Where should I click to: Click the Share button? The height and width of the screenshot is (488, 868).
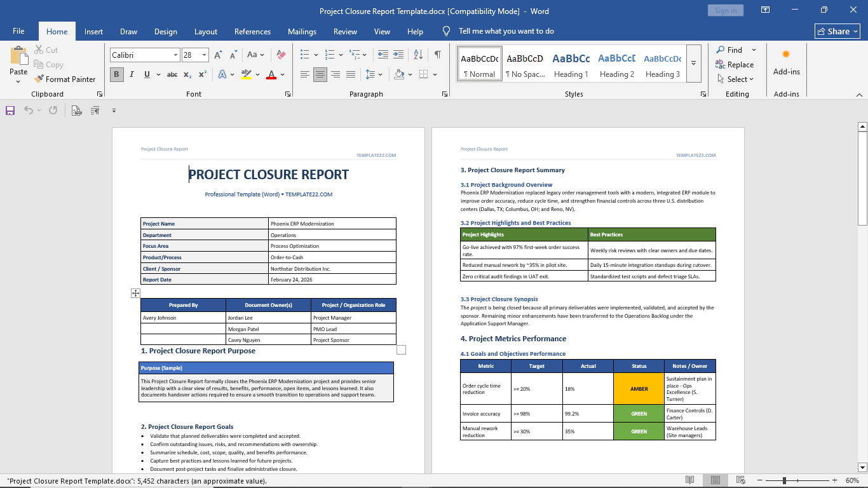coord(837,31)
